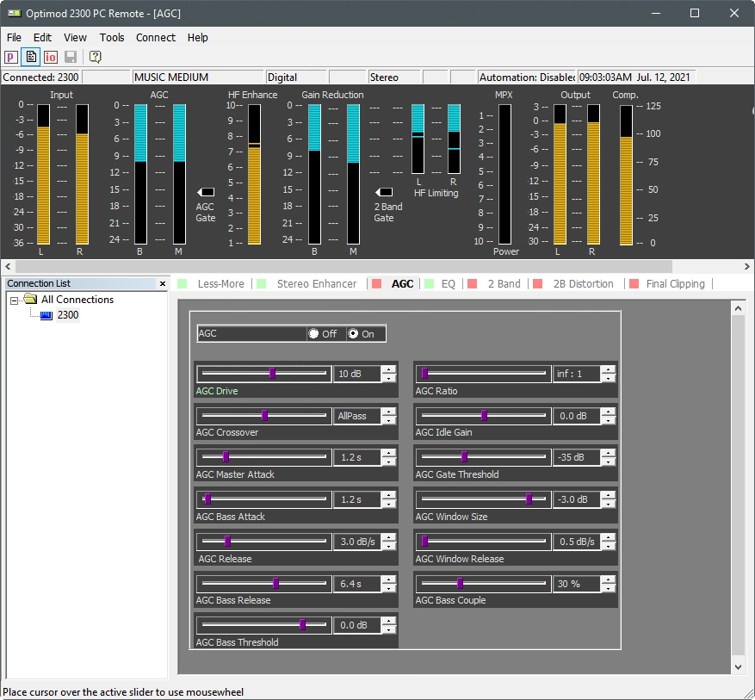
Task: Switch to the 2B Distortion tab
Action: click(x=584, y=284)
